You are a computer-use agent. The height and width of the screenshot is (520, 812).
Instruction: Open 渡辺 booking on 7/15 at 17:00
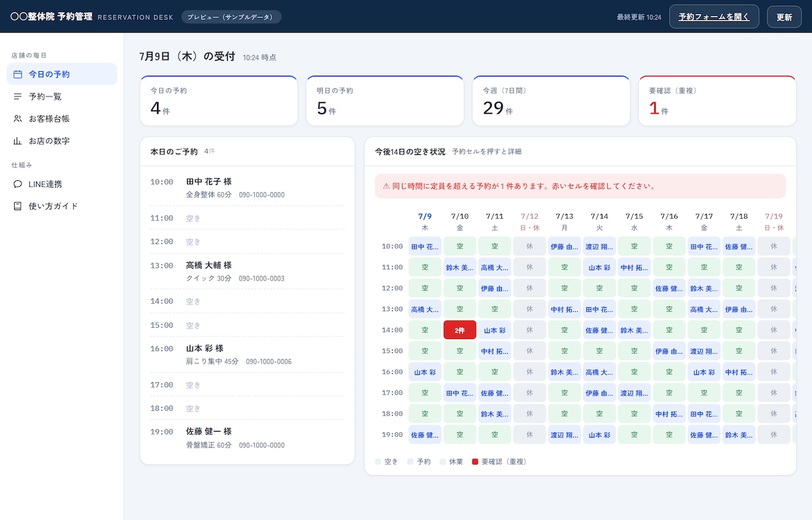pyautogui.click(x=634, y=392)
